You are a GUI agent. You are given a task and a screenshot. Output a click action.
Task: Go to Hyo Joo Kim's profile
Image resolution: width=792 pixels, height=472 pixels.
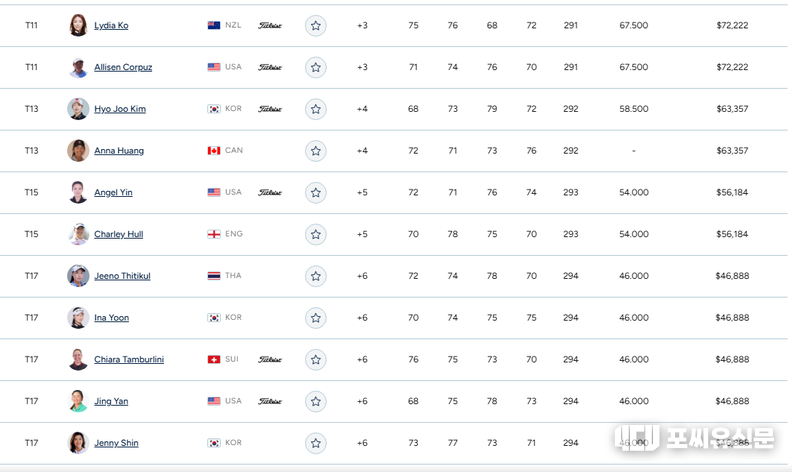click(x=120, y=109)
